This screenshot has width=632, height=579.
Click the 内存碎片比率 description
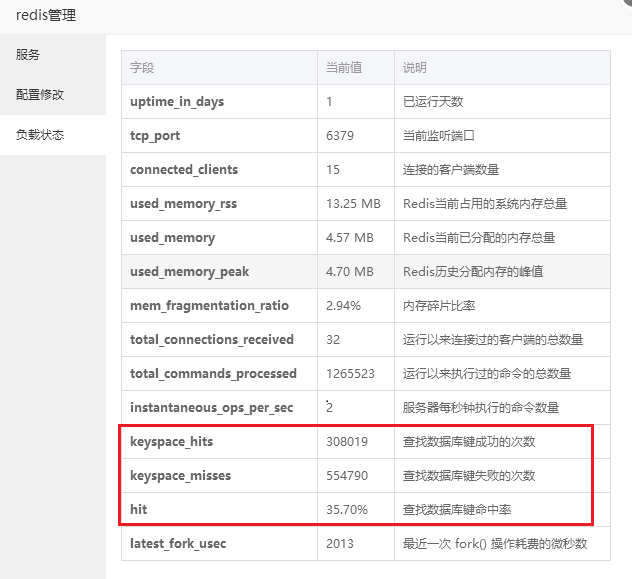pos(439,306)
